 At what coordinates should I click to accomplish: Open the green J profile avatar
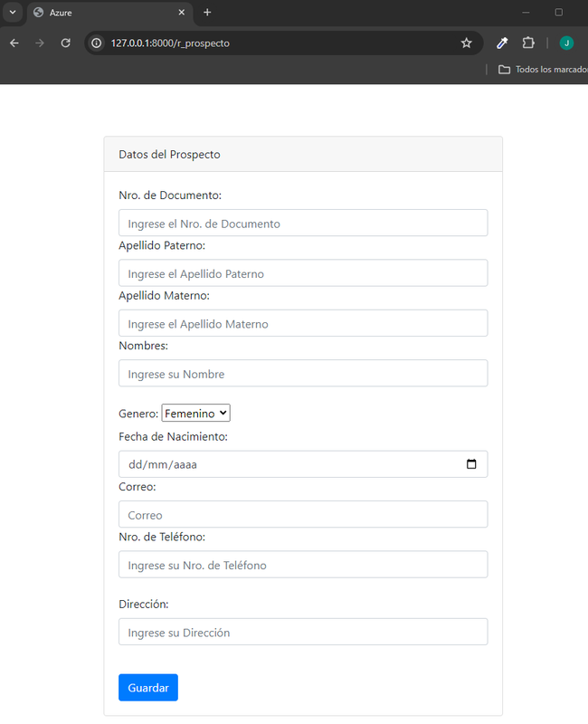point(566,43)
